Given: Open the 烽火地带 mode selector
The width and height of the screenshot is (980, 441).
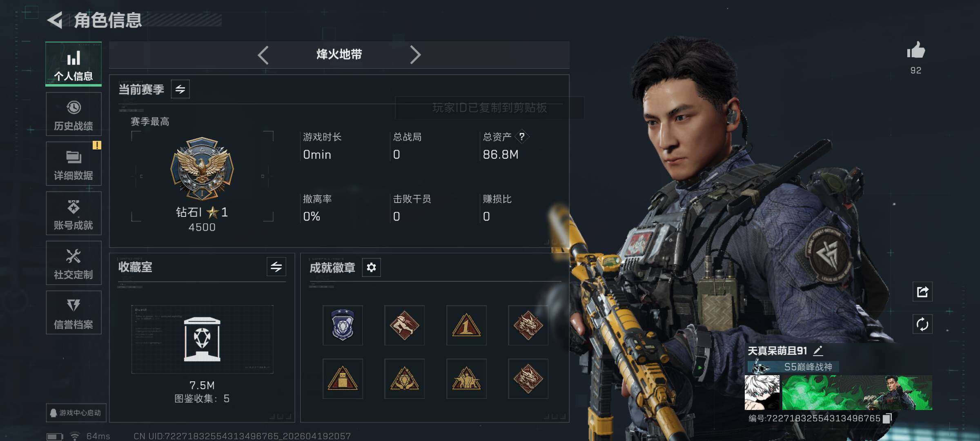Looking at the screenshot, I should coord(339,54).
